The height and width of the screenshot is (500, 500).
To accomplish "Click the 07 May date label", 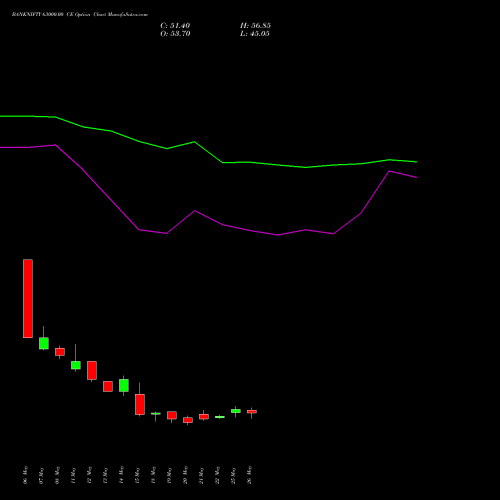I will point(42,475).
